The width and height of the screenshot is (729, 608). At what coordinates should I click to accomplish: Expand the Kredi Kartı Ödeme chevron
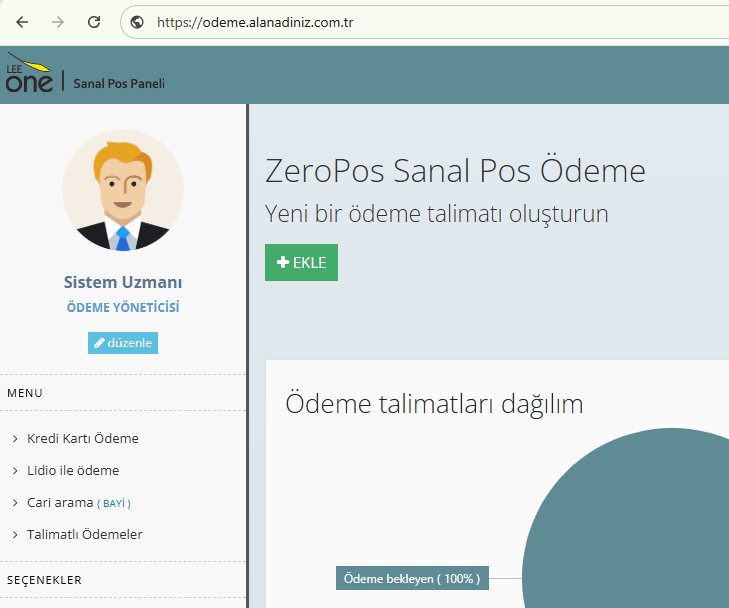(15, 439)
